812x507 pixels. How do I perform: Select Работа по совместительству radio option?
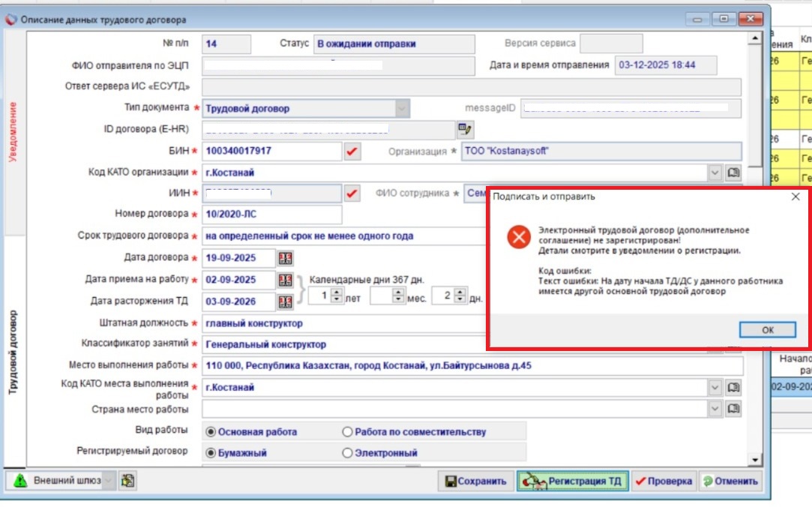point(347,432)
